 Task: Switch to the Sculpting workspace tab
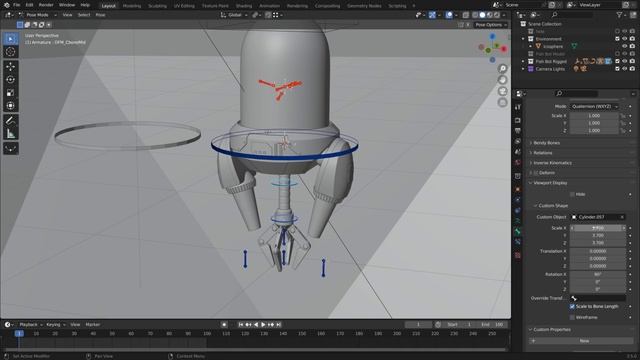tap(157, 6)
